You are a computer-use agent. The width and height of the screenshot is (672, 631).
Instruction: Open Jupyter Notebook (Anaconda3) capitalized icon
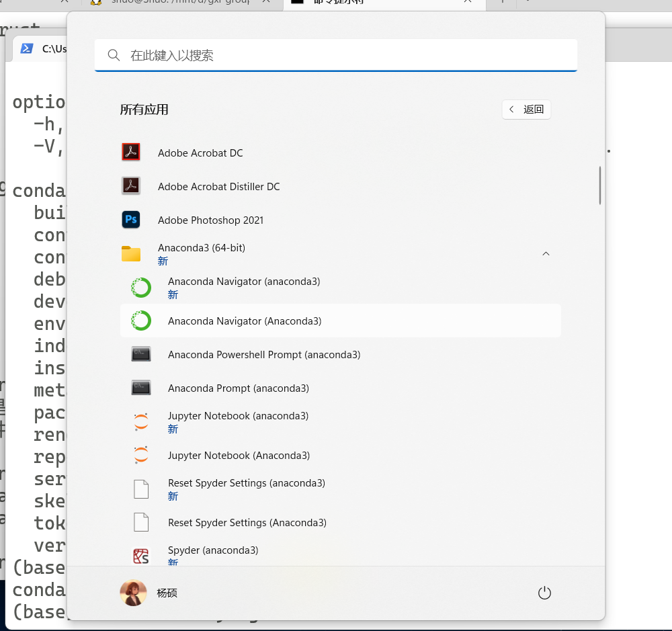141,455
